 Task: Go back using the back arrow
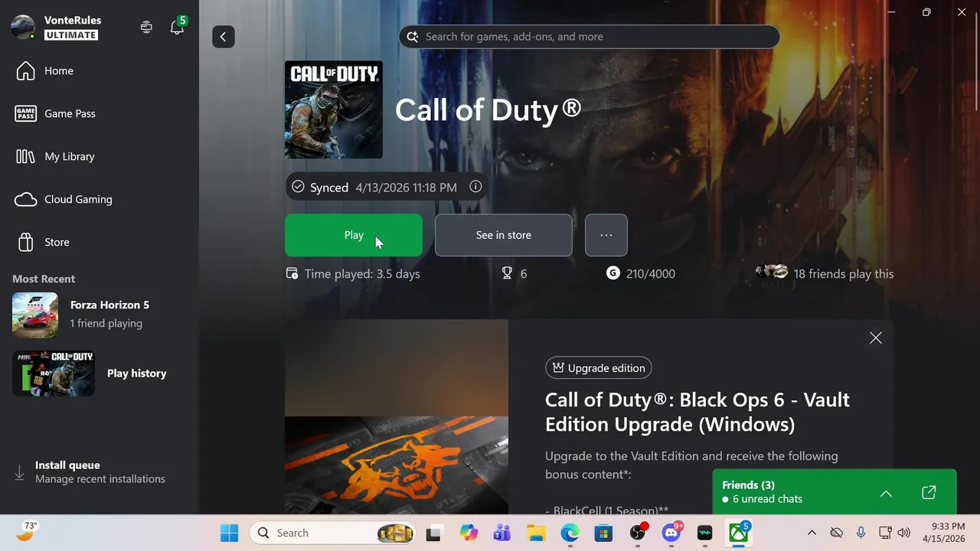pyautogui.click(x=224, y=37)
